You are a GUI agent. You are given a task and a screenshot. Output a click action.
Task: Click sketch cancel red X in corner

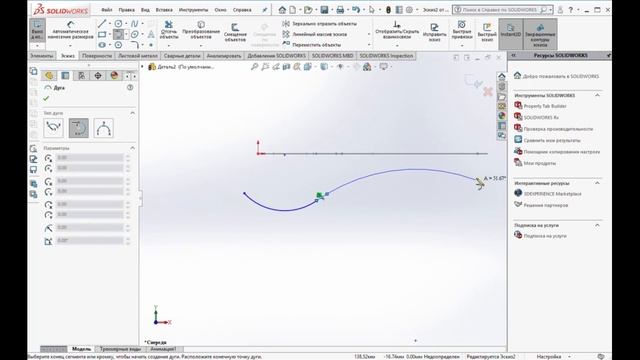pyautogui.click(x=488, y=91)
